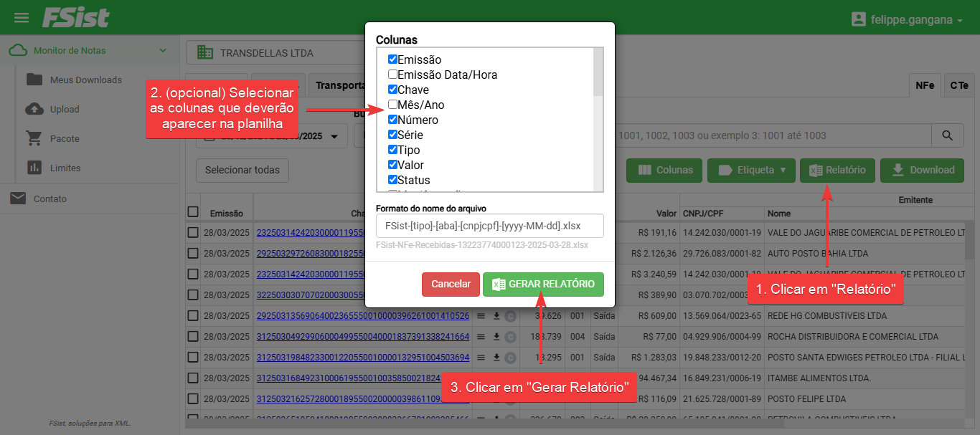Click the file name format input field
The image size is (980, 435).
489,226
